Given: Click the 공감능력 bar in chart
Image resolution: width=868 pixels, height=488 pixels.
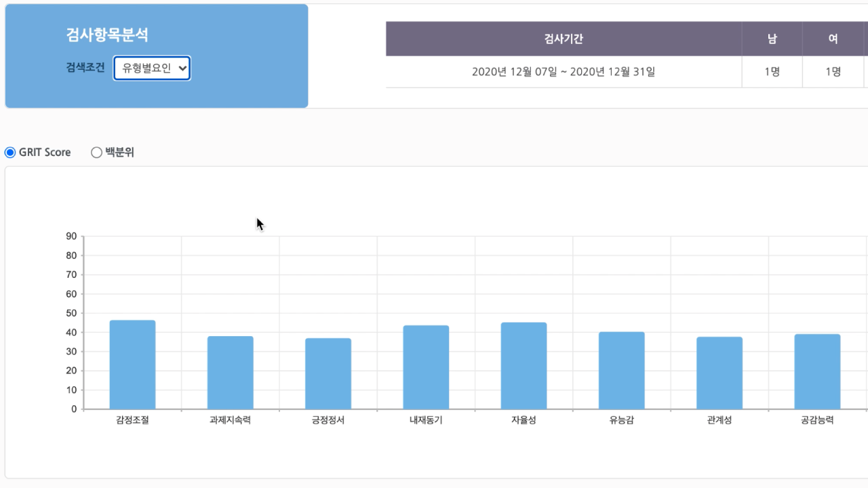Looking at the screenshot, I should pyautogui.click(x=817, y=371).
